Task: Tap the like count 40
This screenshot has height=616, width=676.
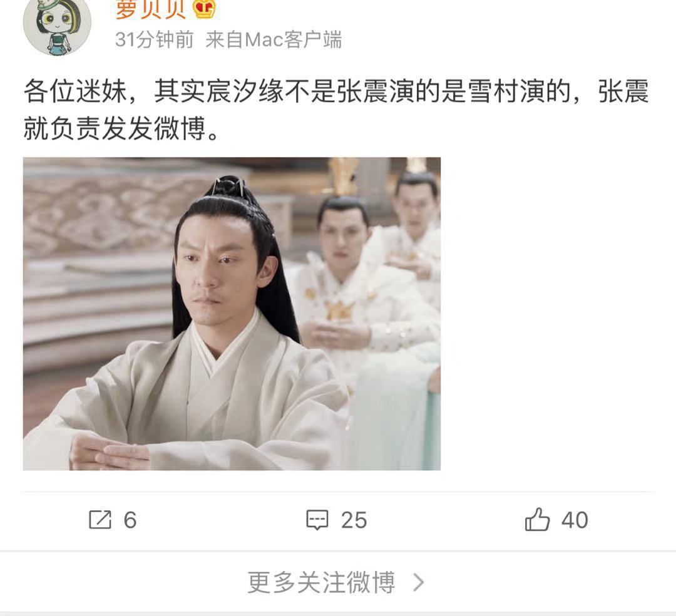Action: pyautogui.click(x=575, y=520)
